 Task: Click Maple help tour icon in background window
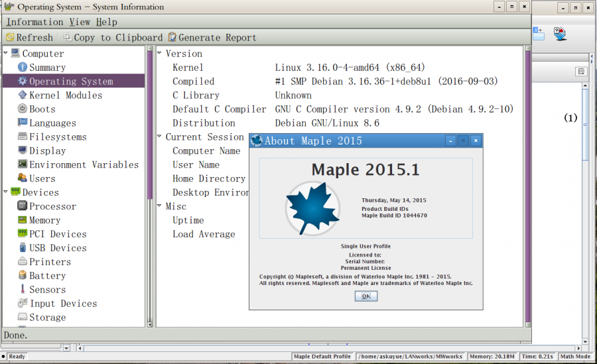[x=560, y=34]
